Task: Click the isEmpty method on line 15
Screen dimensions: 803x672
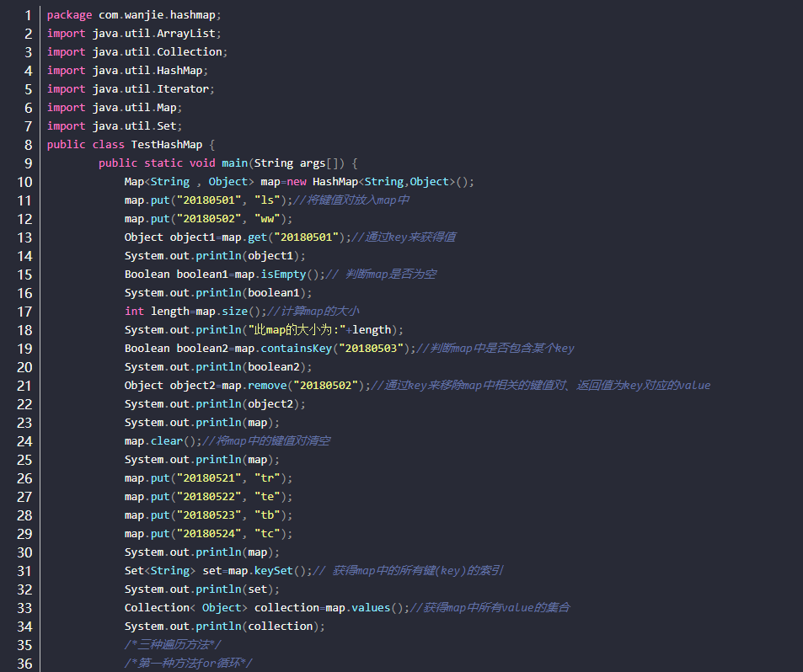Action: pos(283,275)
